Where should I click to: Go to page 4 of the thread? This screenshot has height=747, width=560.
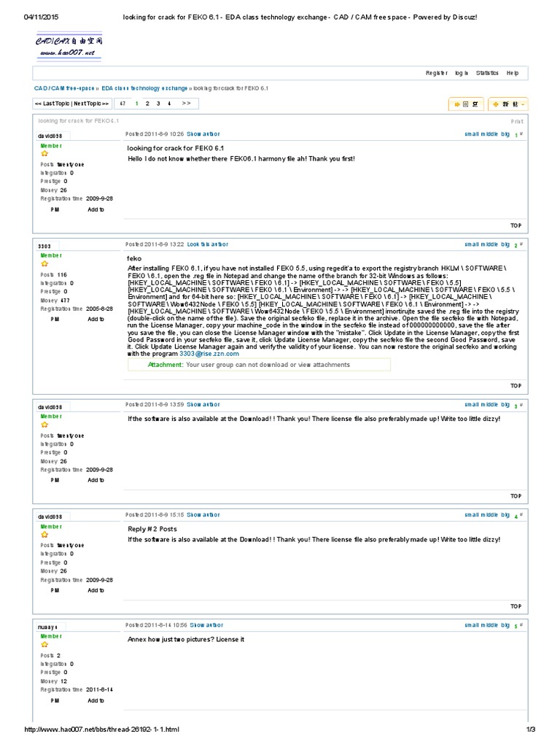click(169, 104)
